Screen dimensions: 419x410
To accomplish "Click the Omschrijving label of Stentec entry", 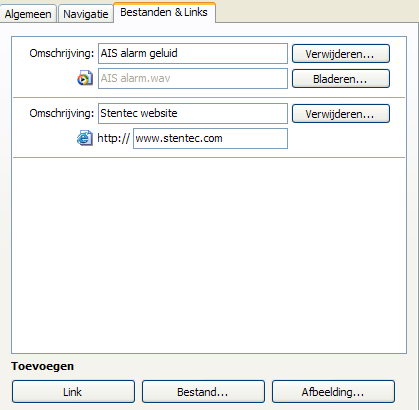I will click(x=62, y=113).
